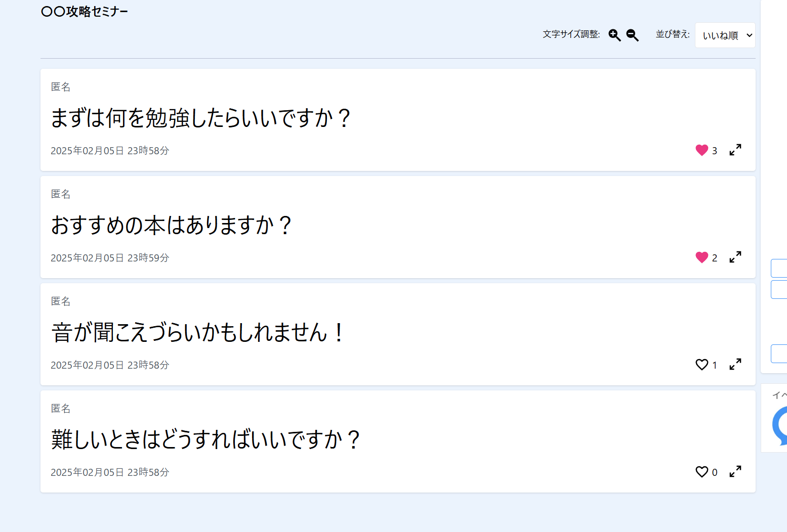Expand the 音が聞こえづらい question fullscreen
787x532 pixels.
[735, 364]
